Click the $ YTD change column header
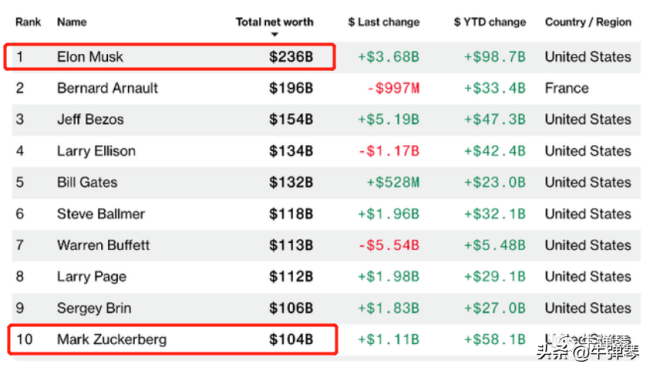The image size is (650, 371). coord(490,22)
